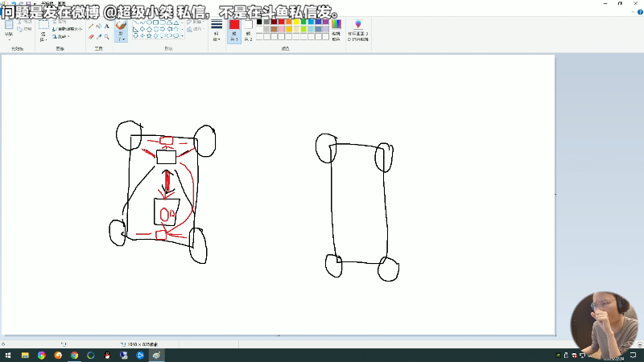
Task: Click the rectangular Select tool icon
Action: [43, 25]
